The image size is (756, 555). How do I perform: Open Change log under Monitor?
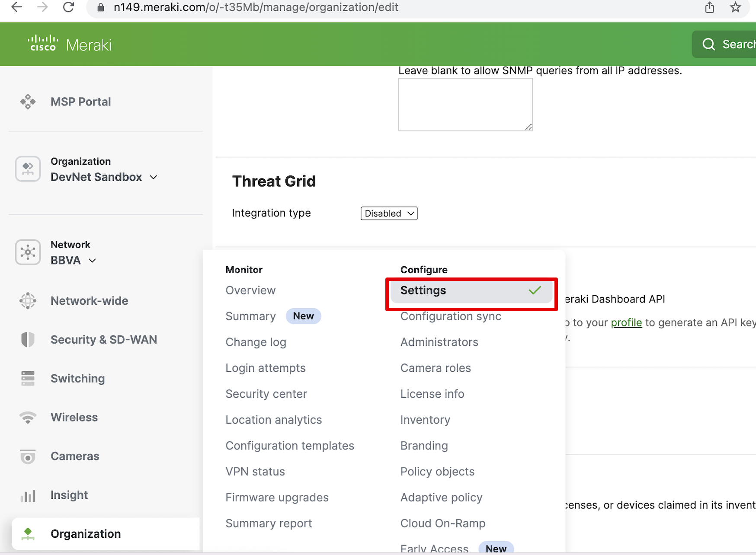coord(256,342)
